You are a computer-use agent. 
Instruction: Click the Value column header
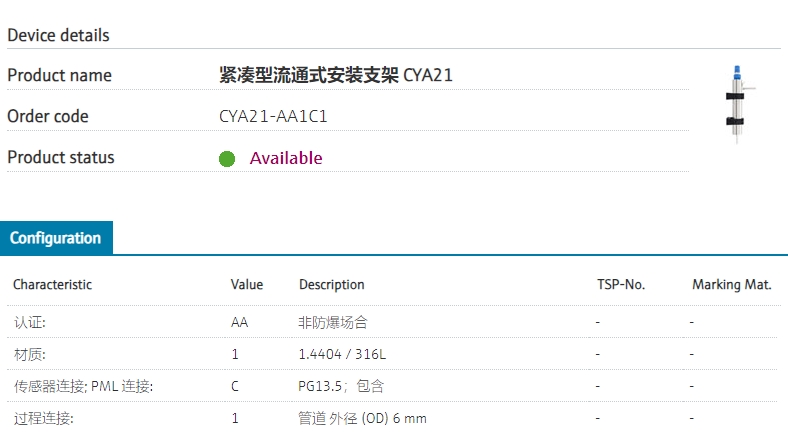coord(247,285)
